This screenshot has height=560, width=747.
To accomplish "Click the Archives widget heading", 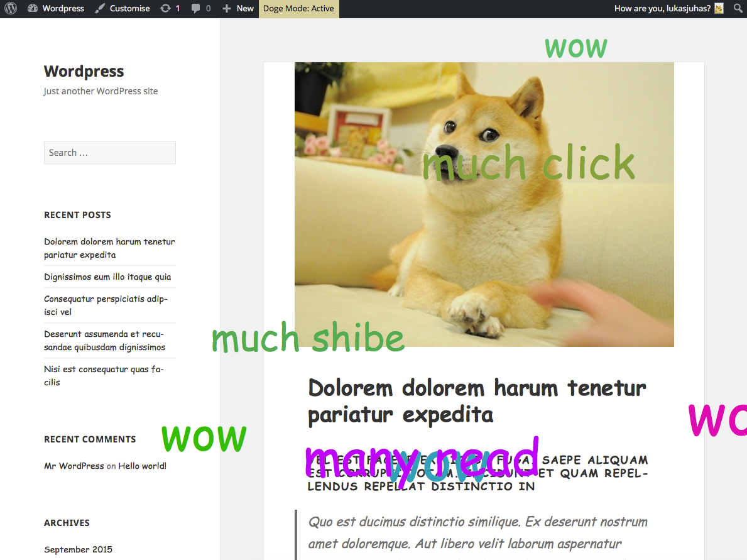I will [x=67, y=523].
